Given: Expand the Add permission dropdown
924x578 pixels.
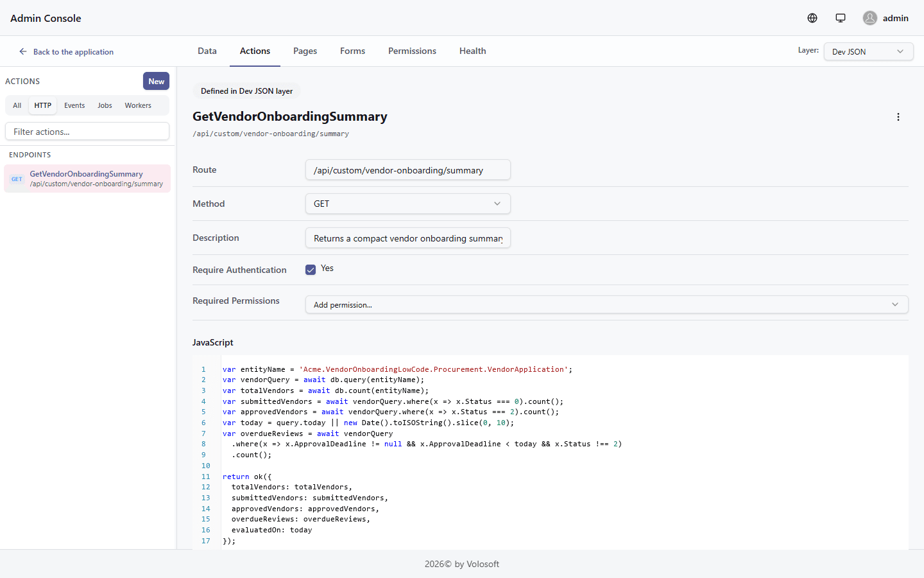Looking at the screenshot, I should 607,304.
